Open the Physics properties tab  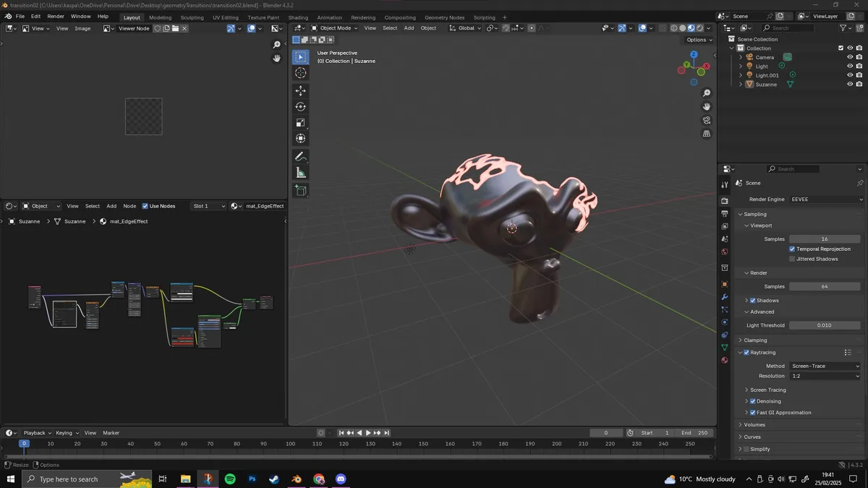725,322
